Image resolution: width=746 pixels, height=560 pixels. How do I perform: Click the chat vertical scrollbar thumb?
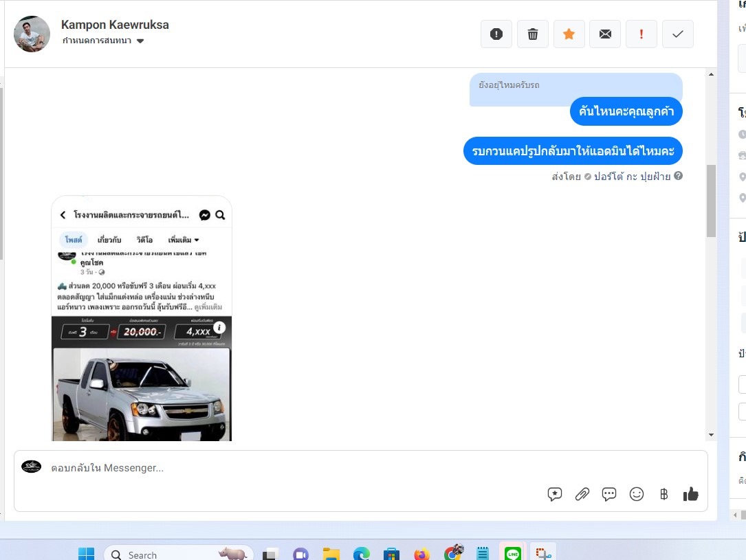[711, 201]
